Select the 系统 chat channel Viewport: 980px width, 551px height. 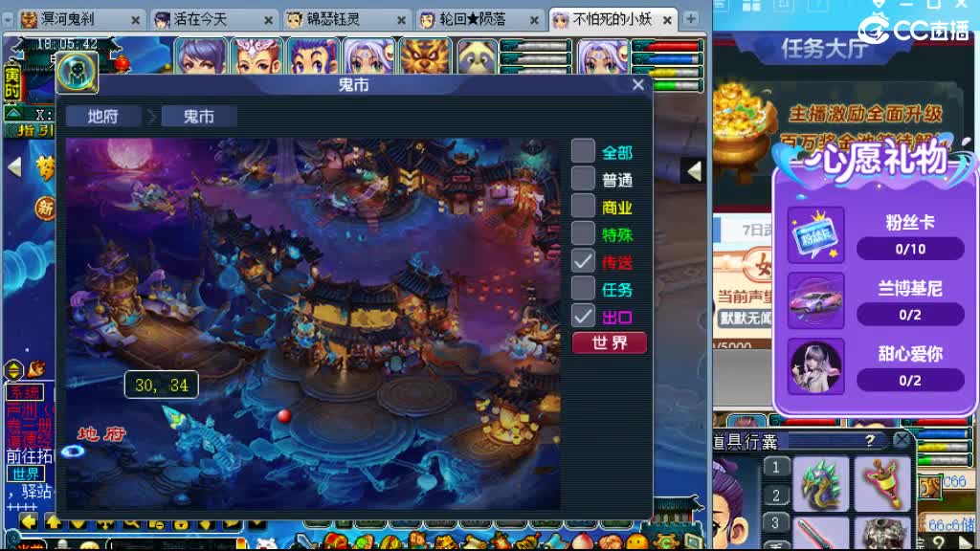pos(24,393)
